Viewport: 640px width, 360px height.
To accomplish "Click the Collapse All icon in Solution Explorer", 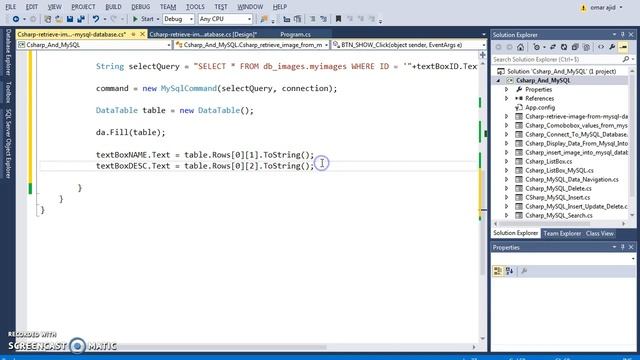I will pyautogui.click(x=575, y=47).
